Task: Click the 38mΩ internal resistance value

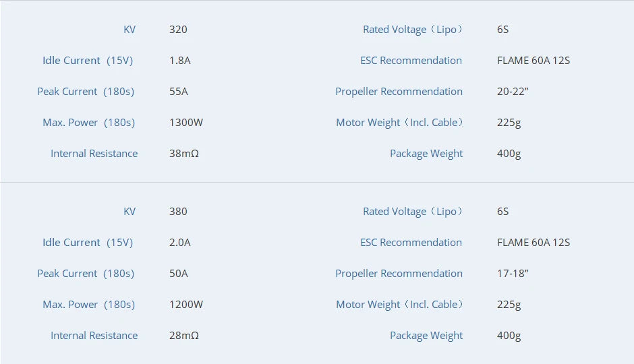Action: [184, 154]
